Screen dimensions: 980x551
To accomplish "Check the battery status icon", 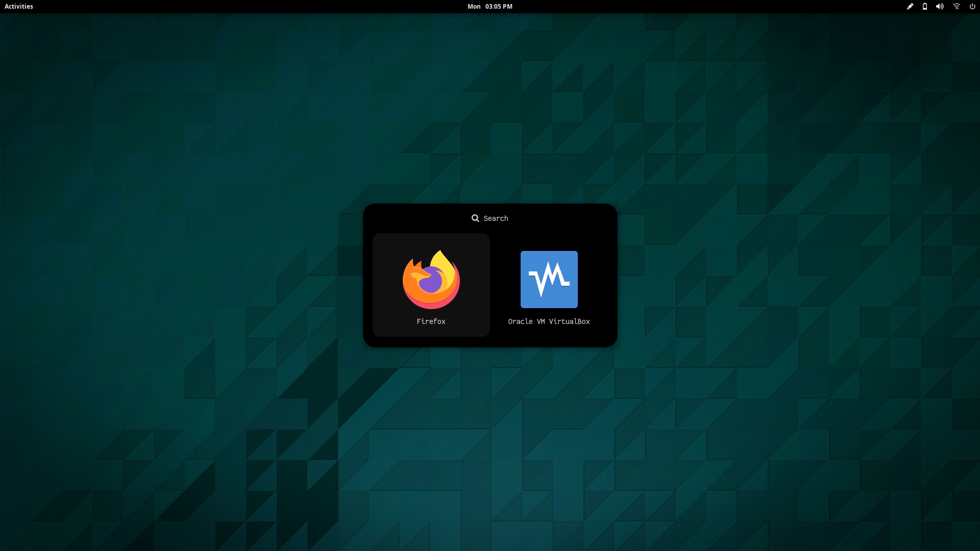I will coord(924,7).
